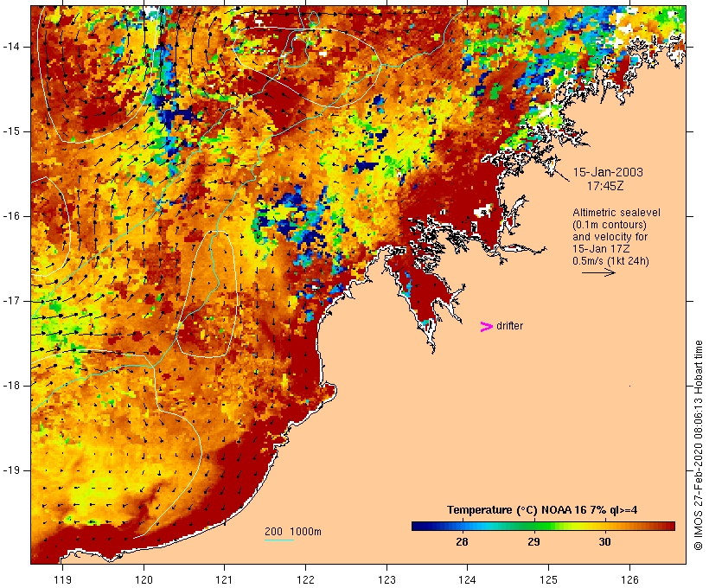Click the longitude label '121'
This screenshot has width=709, height=588.
224,580
